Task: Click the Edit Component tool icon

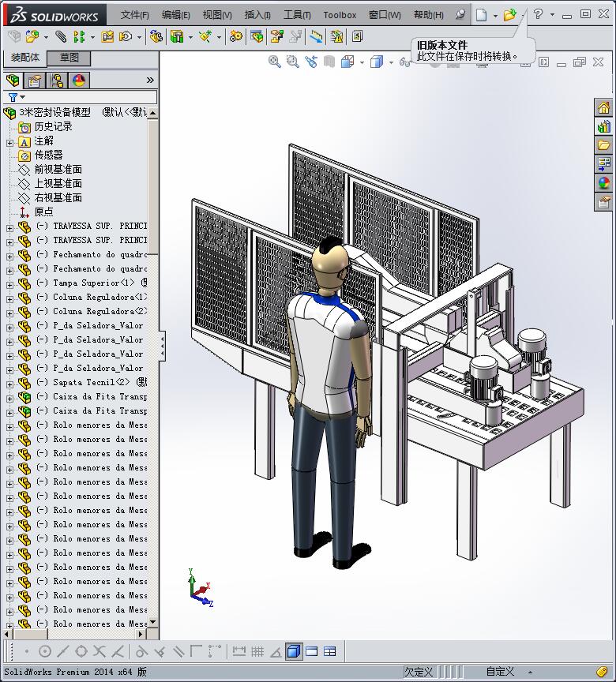Action: point(14,36)
